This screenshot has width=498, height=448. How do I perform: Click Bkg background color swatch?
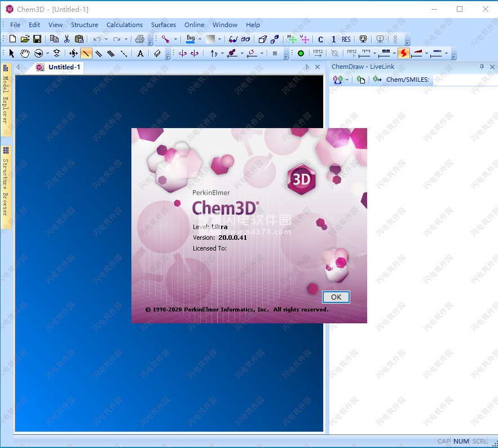coord(191,39)
